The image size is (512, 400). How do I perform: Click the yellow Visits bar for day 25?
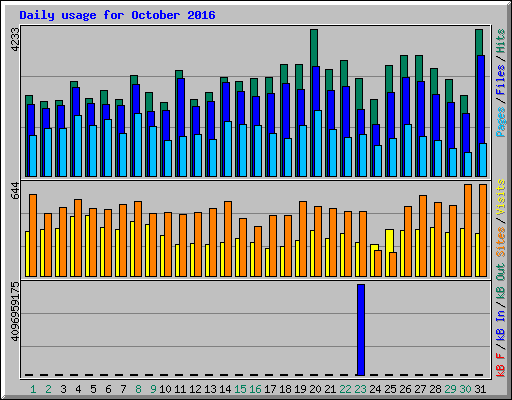point(389,241)
